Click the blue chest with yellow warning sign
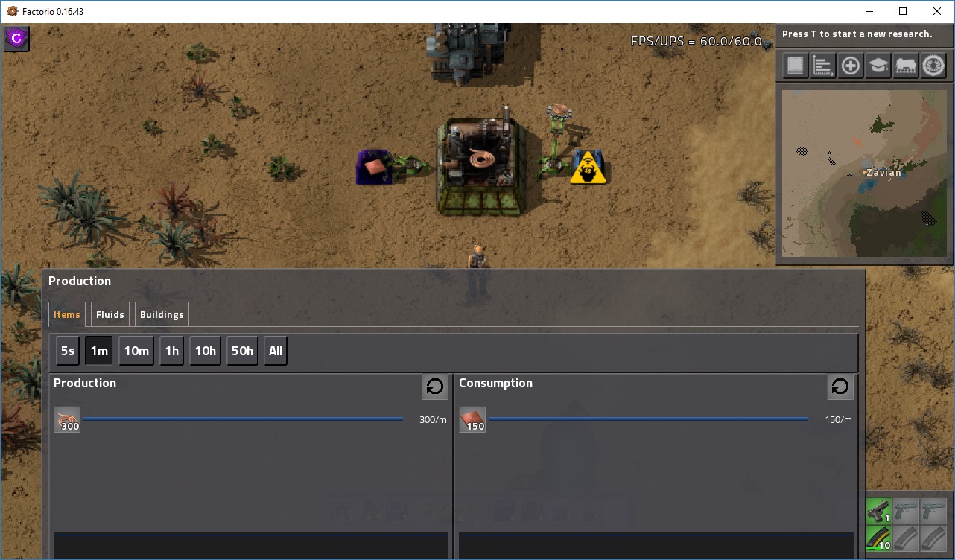 click(x=588, y=166)
